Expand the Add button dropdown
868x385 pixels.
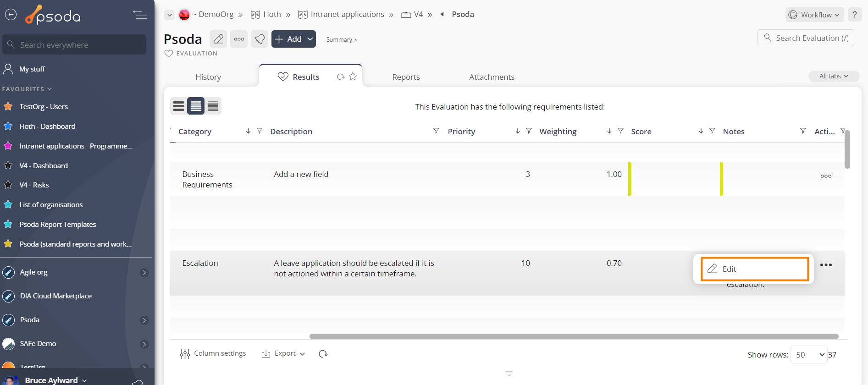pos(310,39)
